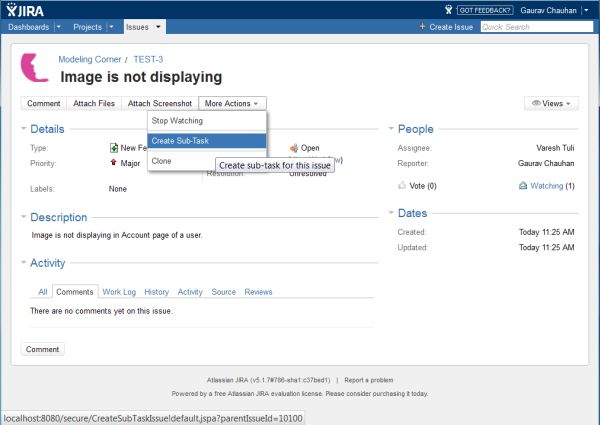
Task: Open the Projects dropdown arrow
Action: point(111,27)
